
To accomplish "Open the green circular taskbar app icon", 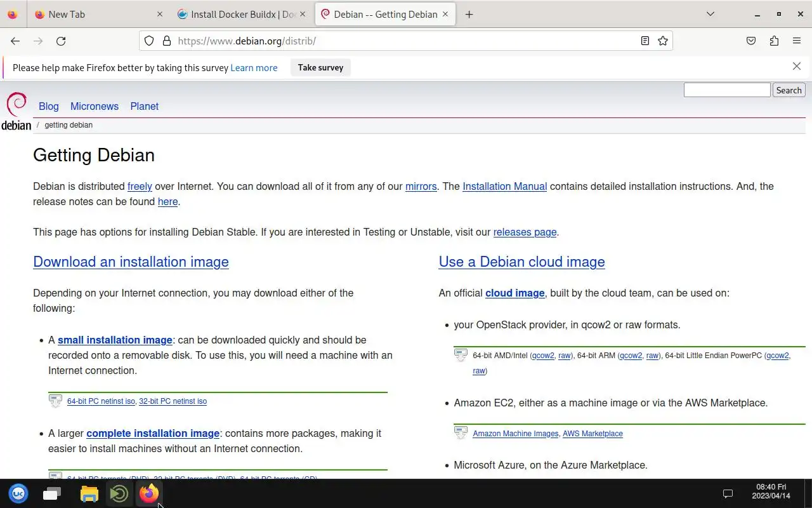I will [x=119, y=493].
